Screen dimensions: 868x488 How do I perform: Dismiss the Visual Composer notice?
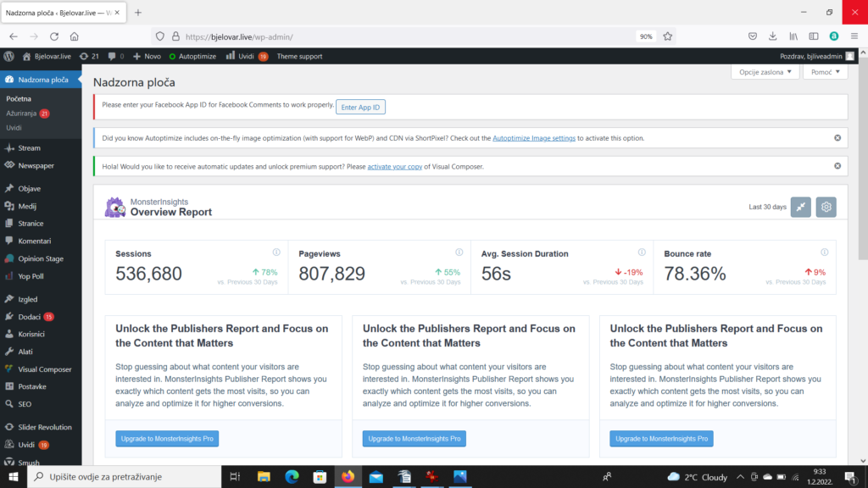point(837,166)
